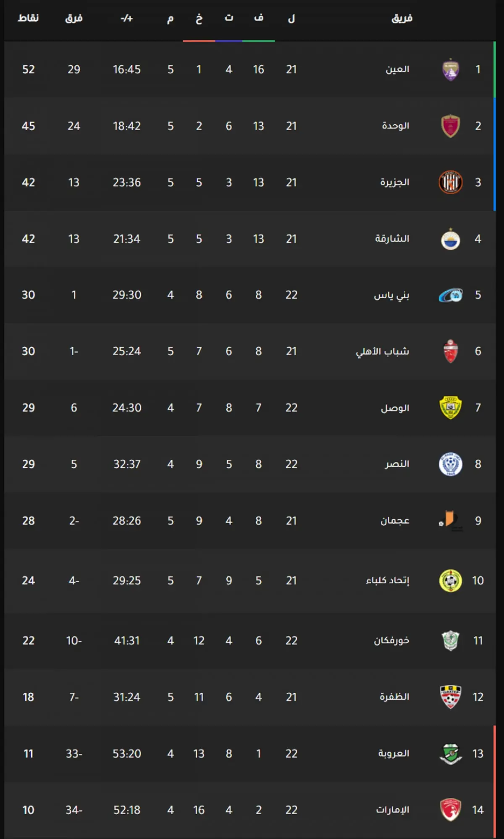Click the Baniyas blue logo
The image size is (504, 839).
pos(451,295)
